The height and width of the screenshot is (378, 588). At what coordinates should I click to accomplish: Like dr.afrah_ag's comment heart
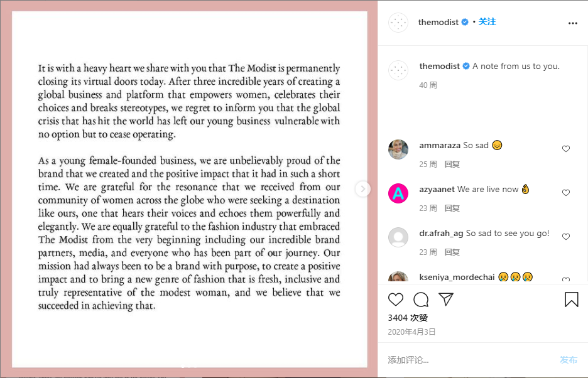pos(566,237)
